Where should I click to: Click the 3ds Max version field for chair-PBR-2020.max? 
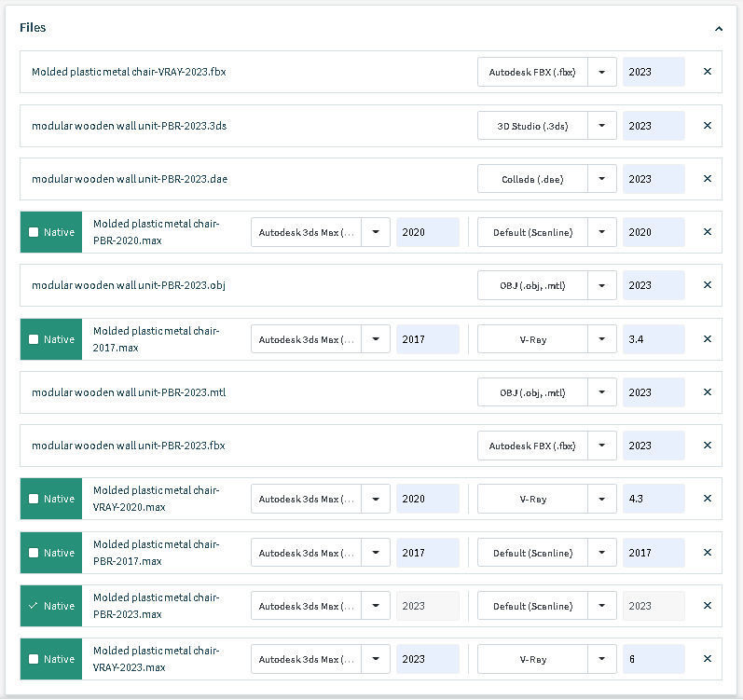[427, 232]
